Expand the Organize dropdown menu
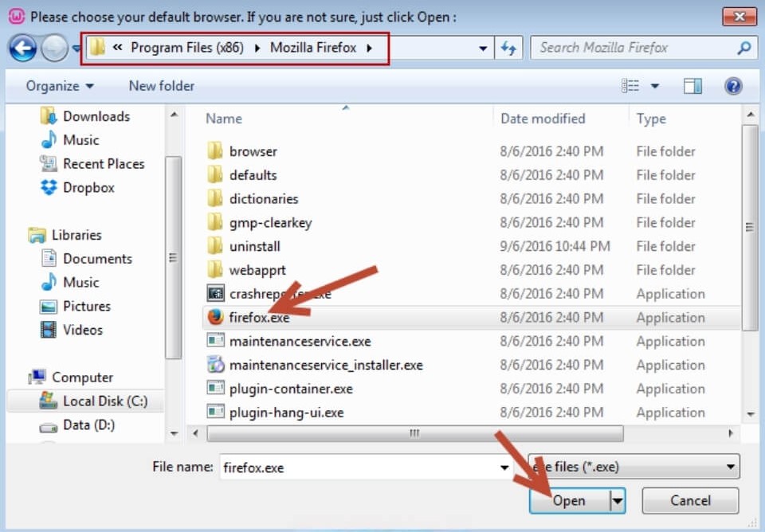Image resolution: width=765 pixels, height=532 pixels. [x=60, y=86]
